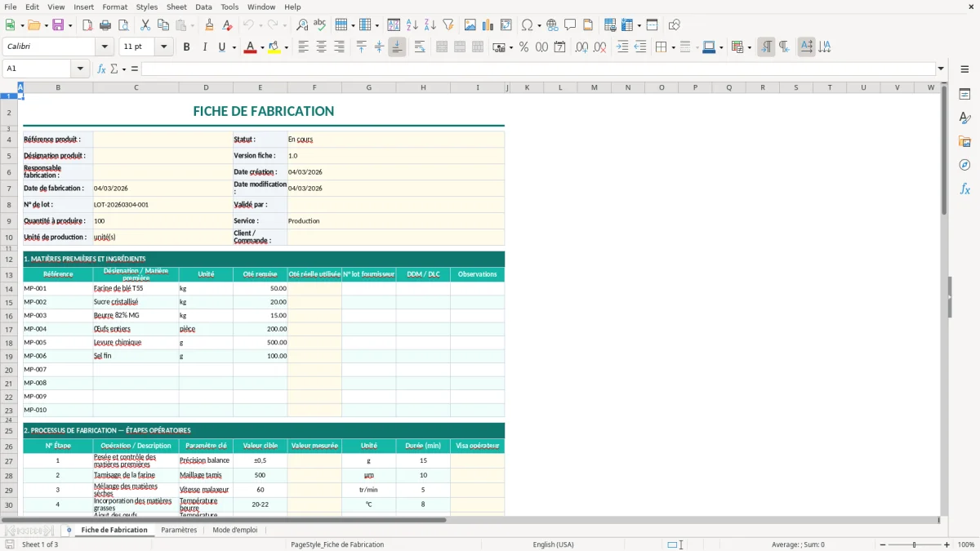Apply the yellow background color
This screenshot has width=980, height=551.
tap(274, 47)
